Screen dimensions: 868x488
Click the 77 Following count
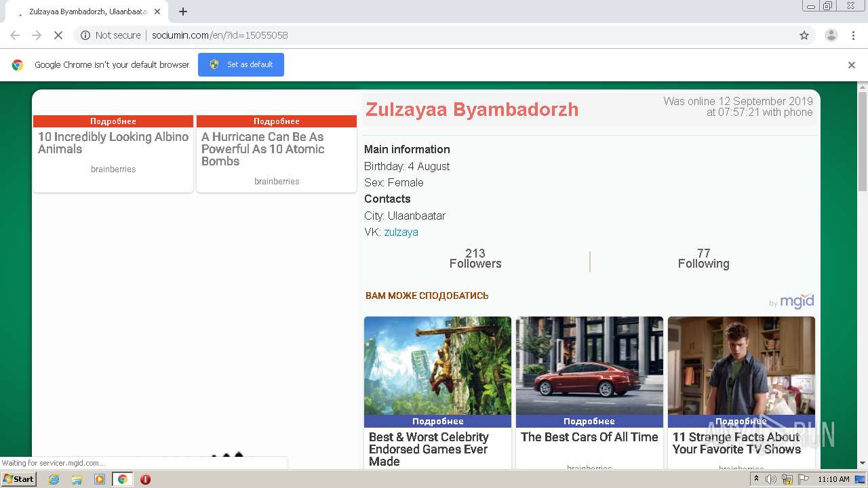point(703,259)
